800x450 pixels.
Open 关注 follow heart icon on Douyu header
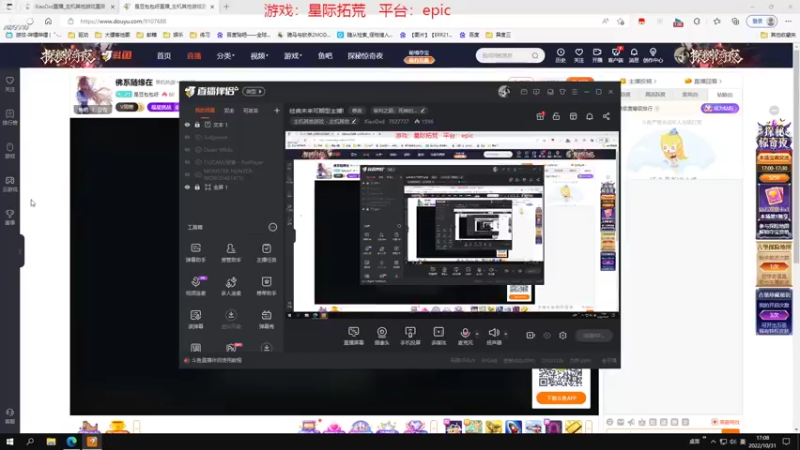click(579, 55)
